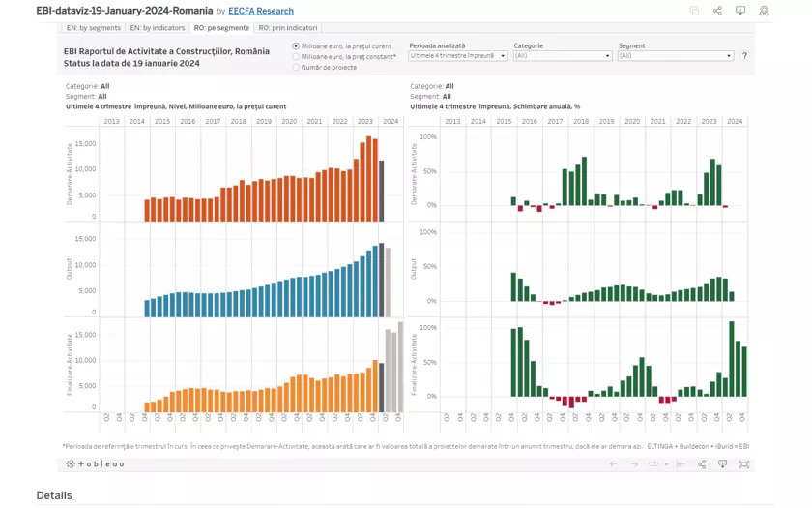Click the replay icon in Tableau toolbar
Screen dimensions: 812x508
(653, 463)
